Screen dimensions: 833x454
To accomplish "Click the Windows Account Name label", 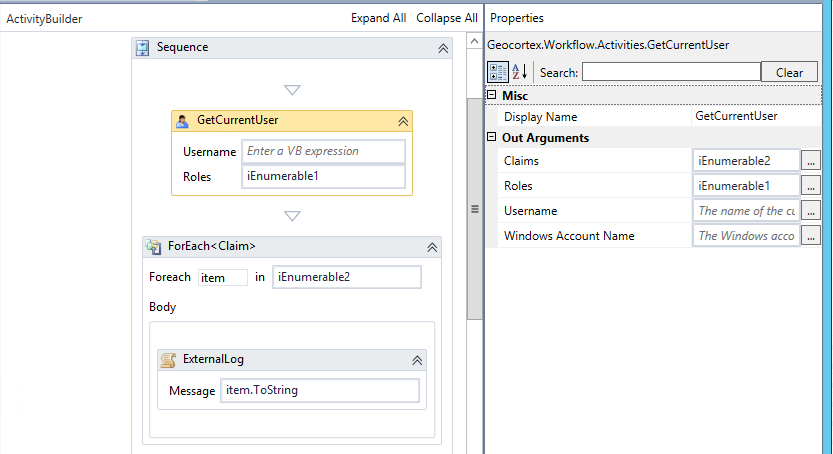I will [x=569, y=236].
